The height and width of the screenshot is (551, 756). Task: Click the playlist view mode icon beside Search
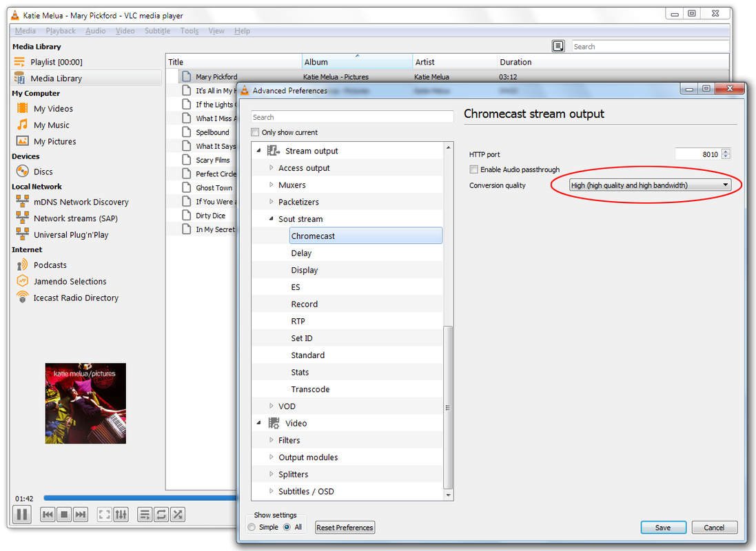tap(558, 46)
